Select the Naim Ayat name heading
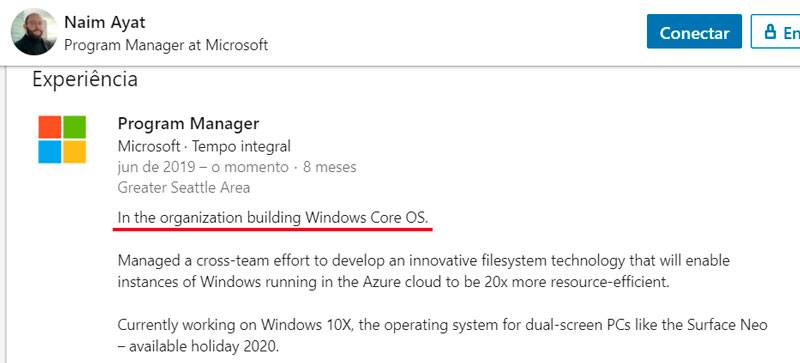800x363 pixels. coord(105,22)
